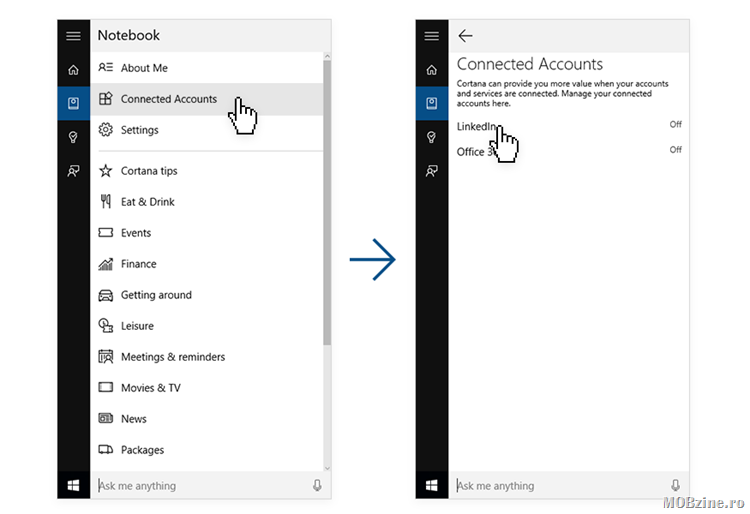Click the Home icon in the left panel sidebar

[73, 70]
